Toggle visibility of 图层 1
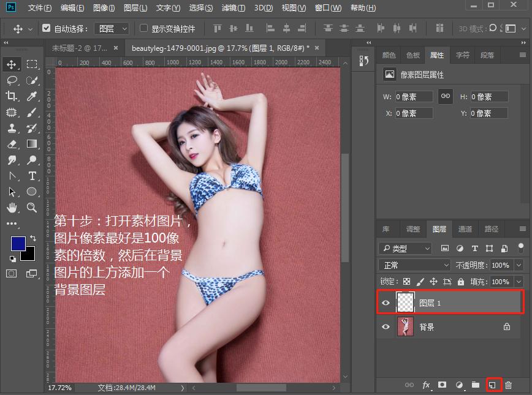Viewport: 532px width, 395px height. click(x=386, y=302)
